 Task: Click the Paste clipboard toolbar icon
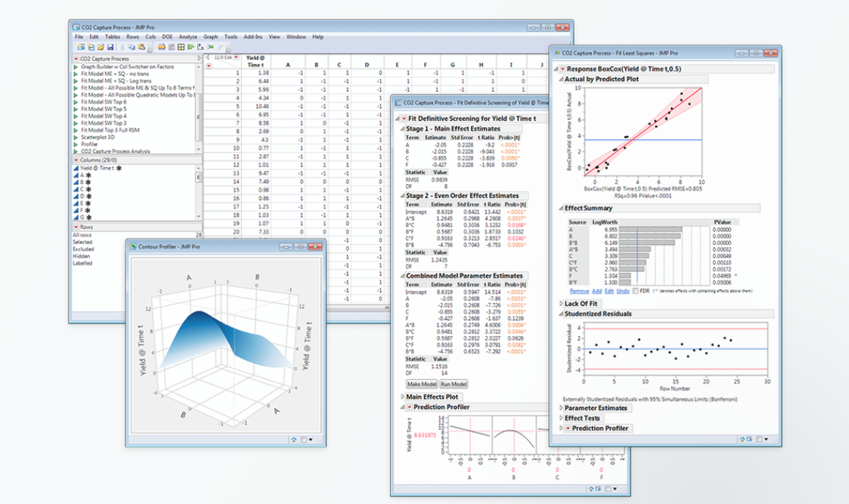coord(141,47)
